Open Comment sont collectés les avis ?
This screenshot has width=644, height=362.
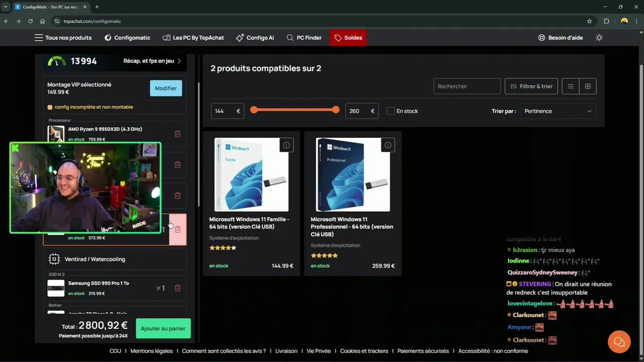point(224,351)
